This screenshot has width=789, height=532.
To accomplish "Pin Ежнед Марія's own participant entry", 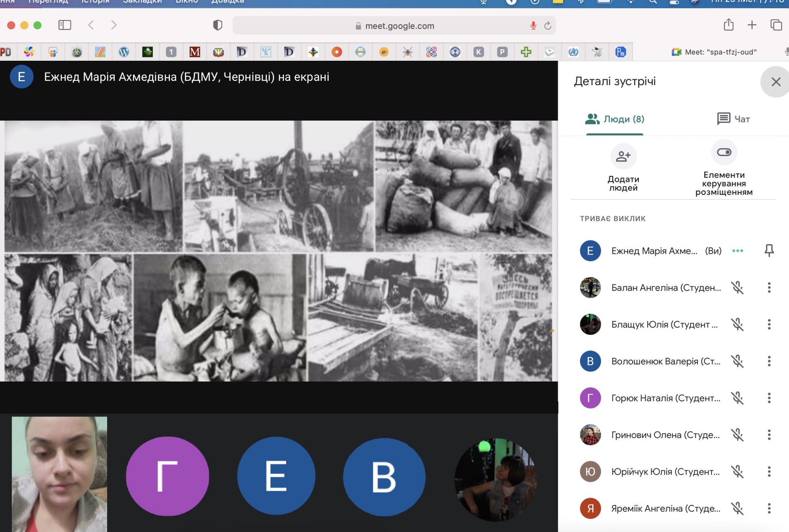I will click(x=769, y=250).
